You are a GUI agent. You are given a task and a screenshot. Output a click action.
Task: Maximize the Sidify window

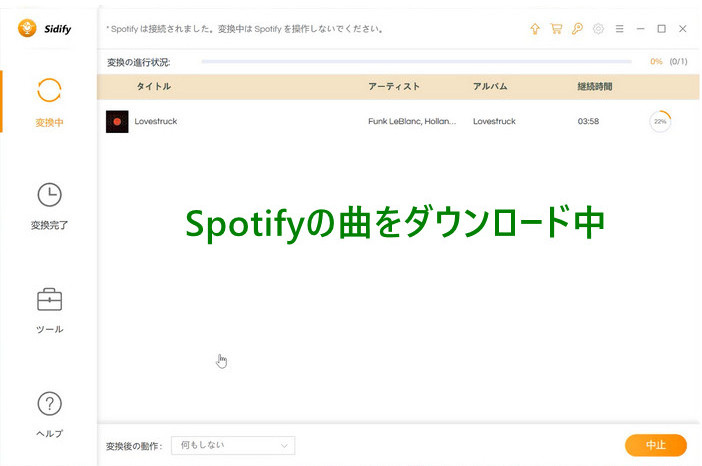tap(661, 29)
